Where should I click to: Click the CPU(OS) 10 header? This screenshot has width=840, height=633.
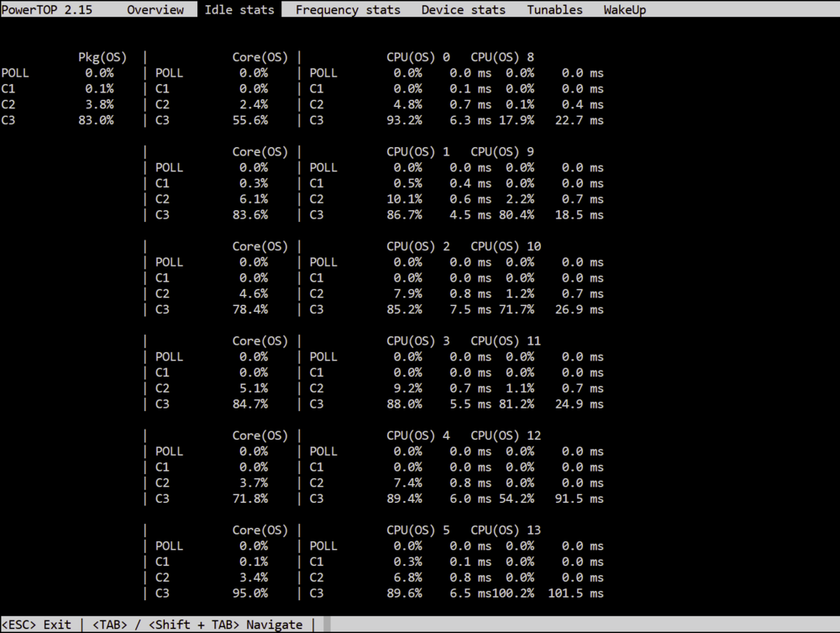pyautogui.click(x=506, y=246)
